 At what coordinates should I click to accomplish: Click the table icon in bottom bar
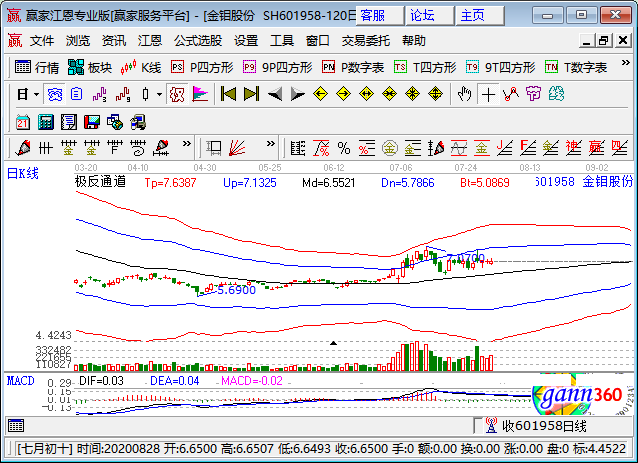[x=16, y=426]
